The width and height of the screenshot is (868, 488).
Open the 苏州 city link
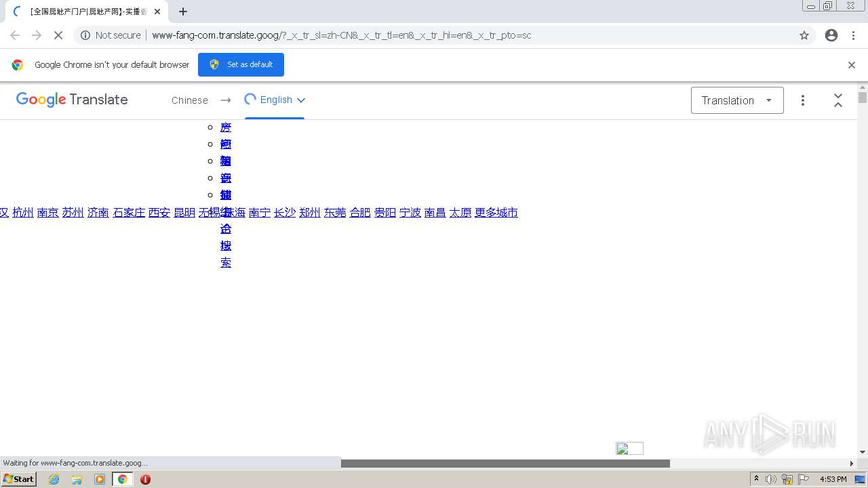coord(73,213)
